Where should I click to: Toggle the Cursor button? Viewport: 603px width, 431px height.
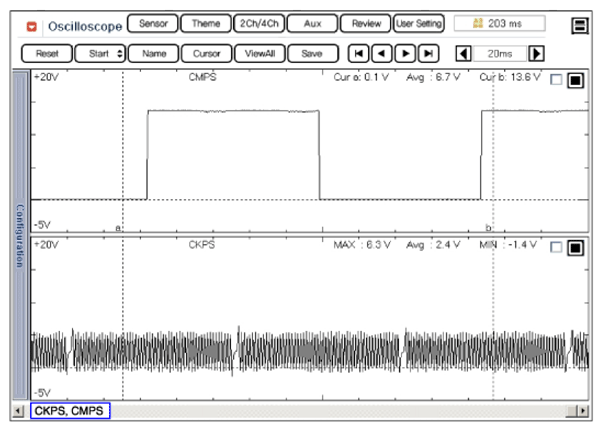(206, 53)
